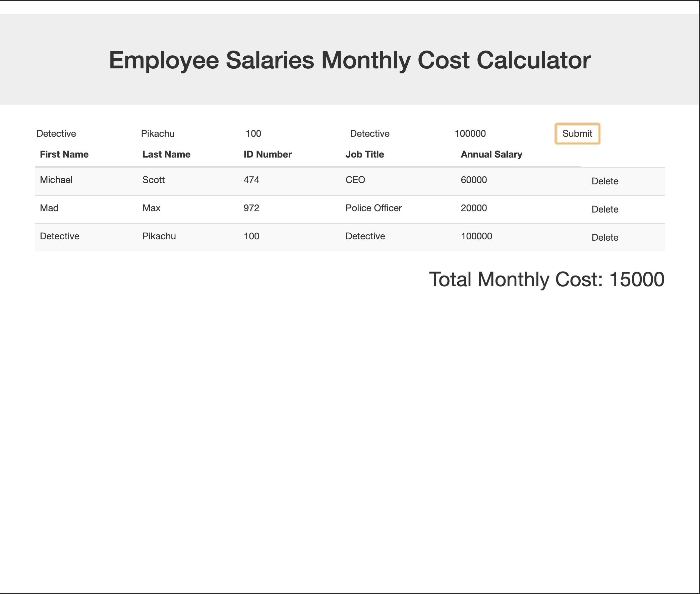
Task: Click the Annual Salary column header
Action: tap(491, 155)
